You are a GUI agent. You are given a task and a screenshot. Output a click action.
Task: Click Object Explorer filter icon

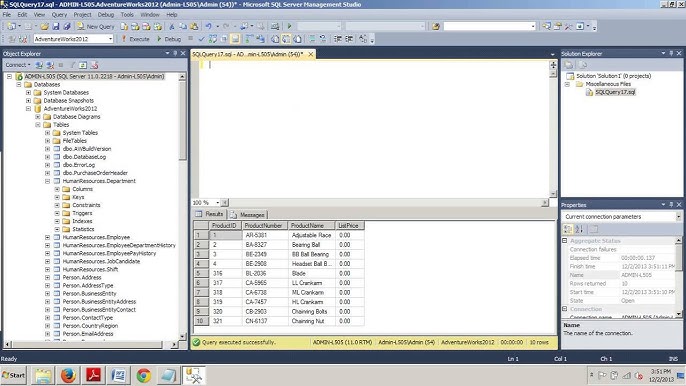[72, 65]
